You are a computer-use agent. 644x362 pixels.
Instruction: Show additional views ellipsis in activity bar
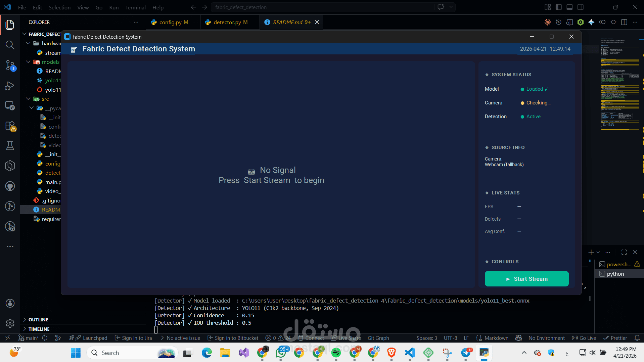coord(10,246)
